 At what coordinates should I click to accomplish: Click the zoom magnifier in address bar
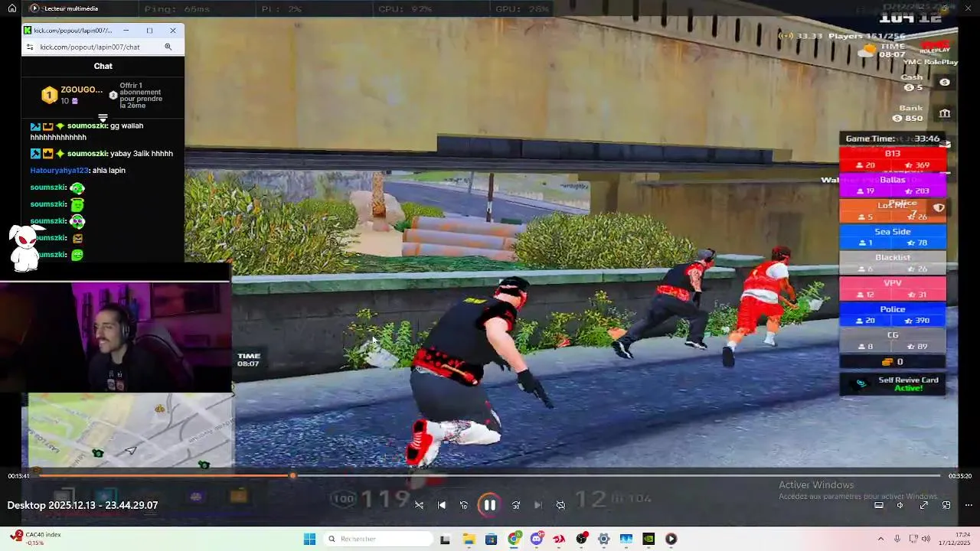168,47
